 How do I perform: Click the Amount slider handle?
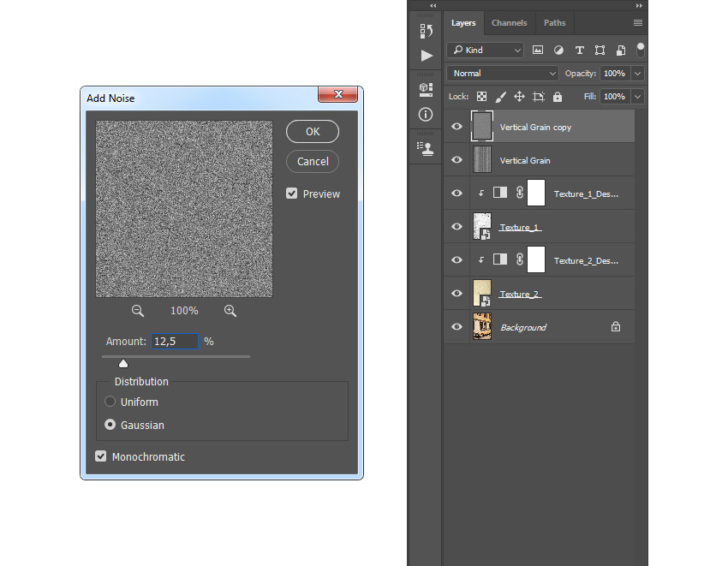123,364
